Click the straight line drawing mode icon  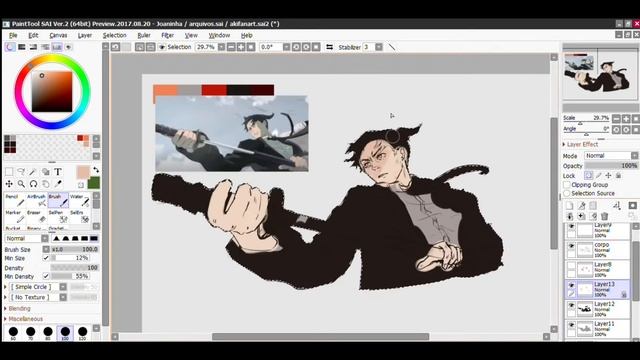coord(392,47)
